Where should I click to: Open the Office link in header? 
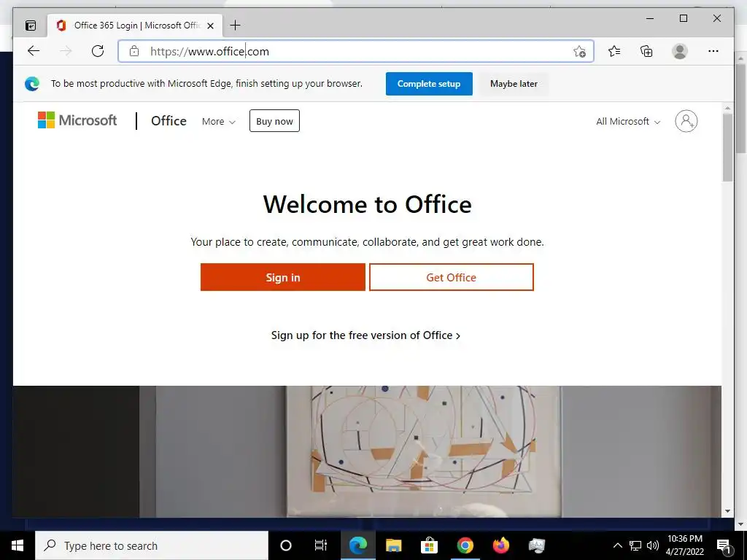(169, 121)
